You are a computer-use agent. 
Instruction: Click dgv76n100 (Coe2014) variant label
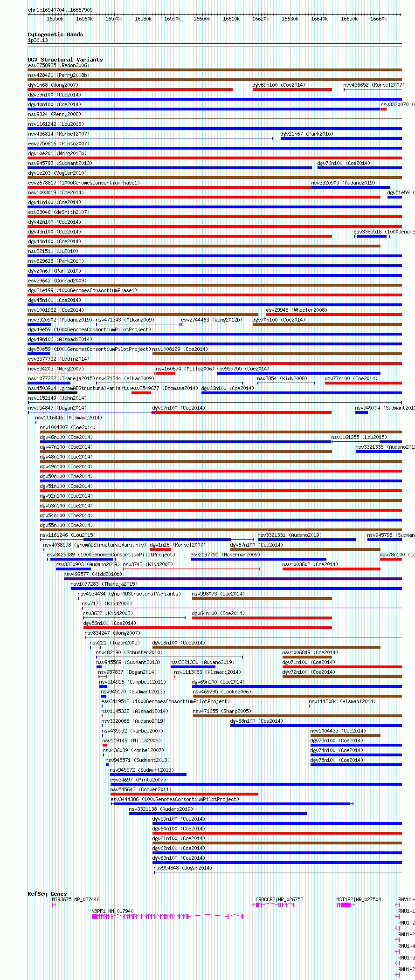click(344, 163)
